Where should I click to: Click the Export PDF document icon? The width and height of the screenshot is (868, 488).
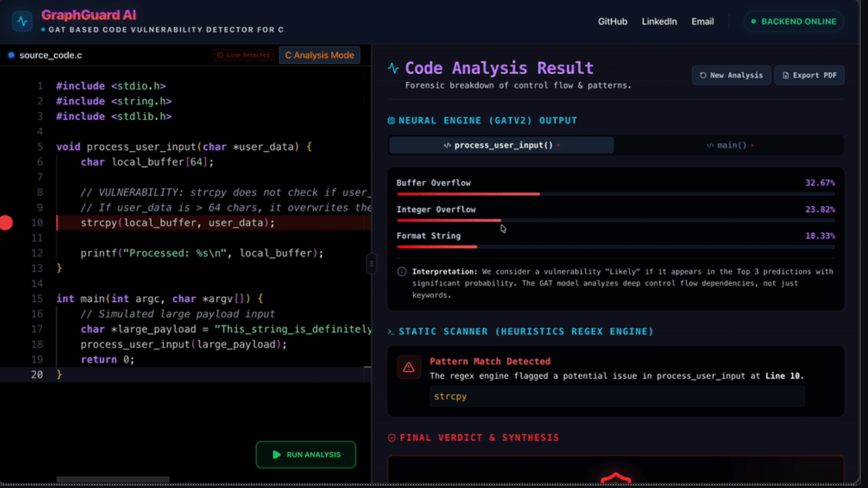click(785, 75)
